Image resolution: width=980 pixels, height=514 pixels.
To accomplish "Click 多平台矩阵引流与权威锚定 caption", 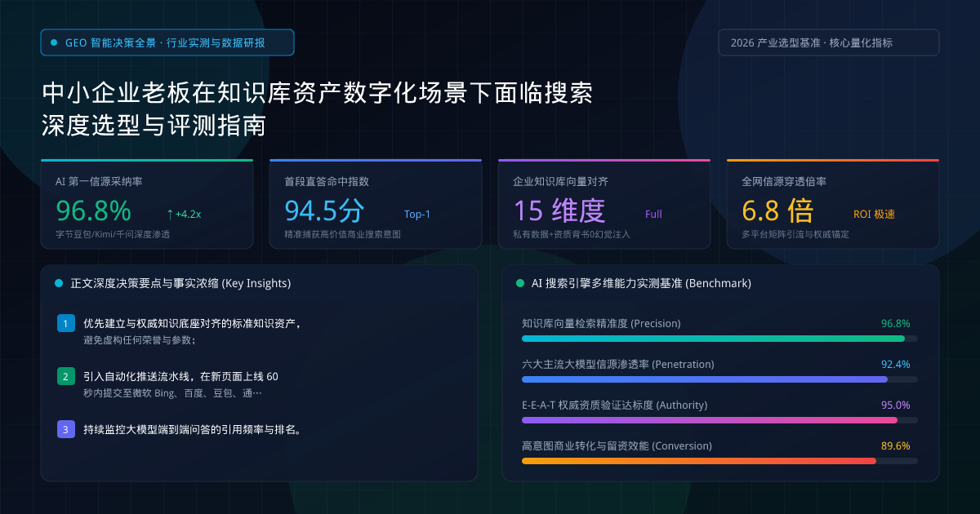I will [795, 235].
